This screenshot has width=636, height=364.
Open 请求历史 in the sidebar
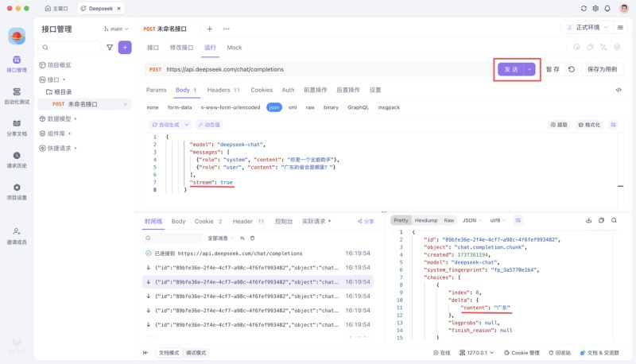point(17,160)
